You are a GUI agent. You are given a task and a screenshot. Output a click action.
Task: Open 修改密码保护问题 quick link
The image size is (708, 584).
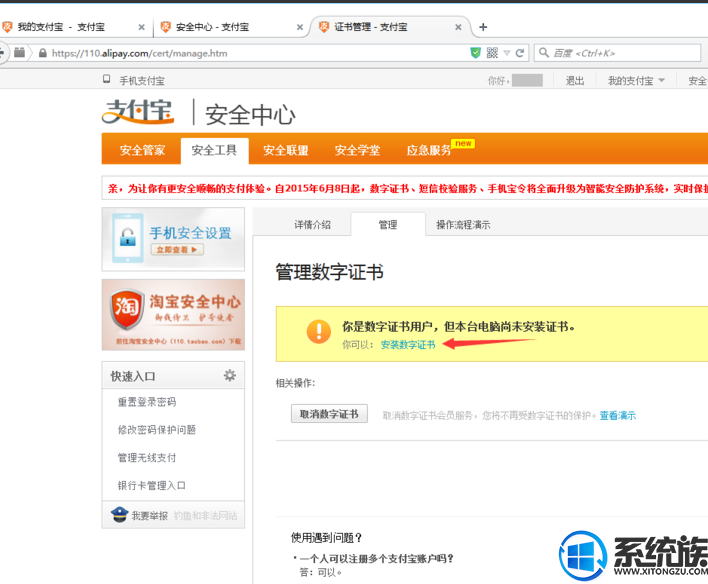157,430
